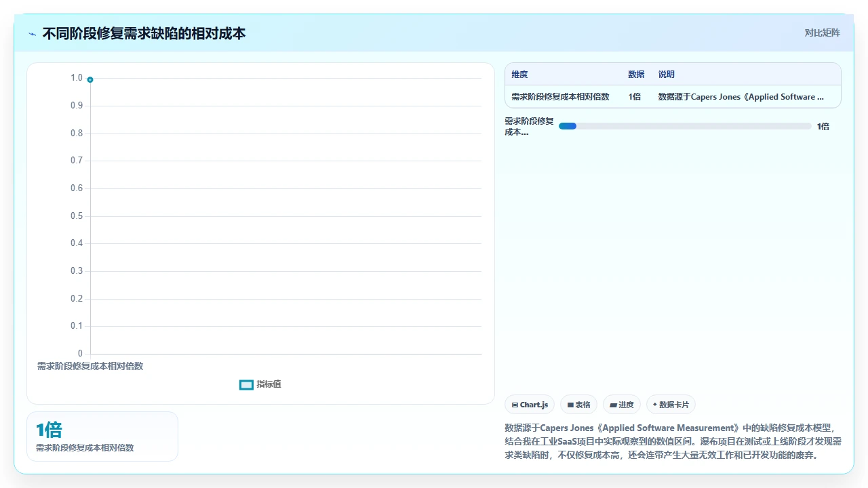This screenshot has height=488, width=868.
Task: Click the 指标值 legend label
Action: coord(269,384)
